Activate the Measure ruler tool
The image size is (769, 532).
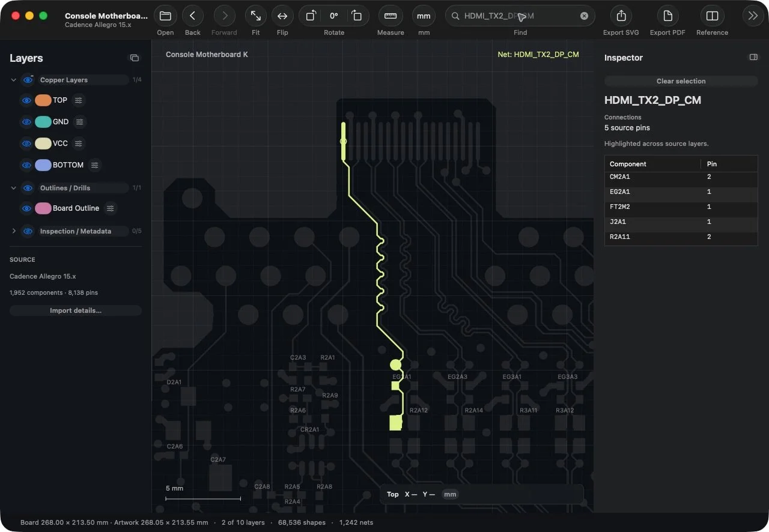point(391,16)
